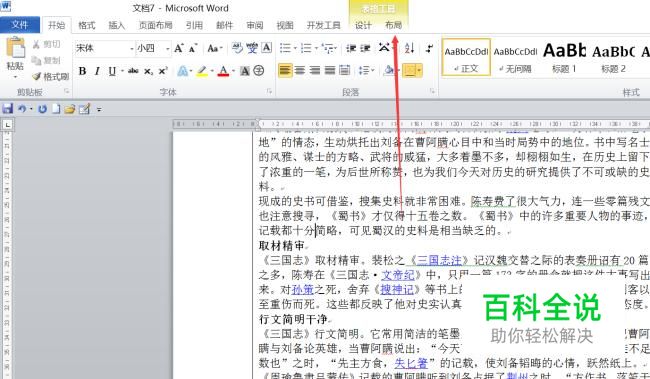The width and height of the screenshot is (650, 379).
Task: Toggle Underline formatting
Action: tap(112, 71)
